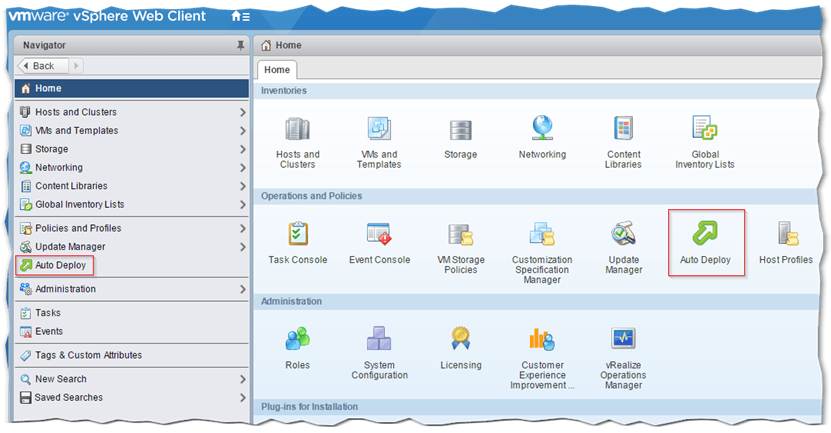Viewport: 831px width, 433px height.
Task: Click the Plug-ins for Installation header
Action: click(x=537, y=407)
